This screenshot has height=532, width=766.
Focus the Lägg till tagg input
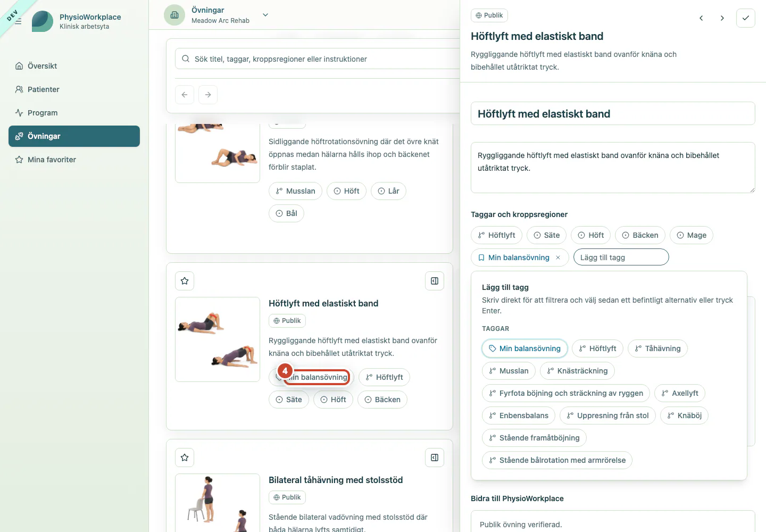click(x=621, y=257)
